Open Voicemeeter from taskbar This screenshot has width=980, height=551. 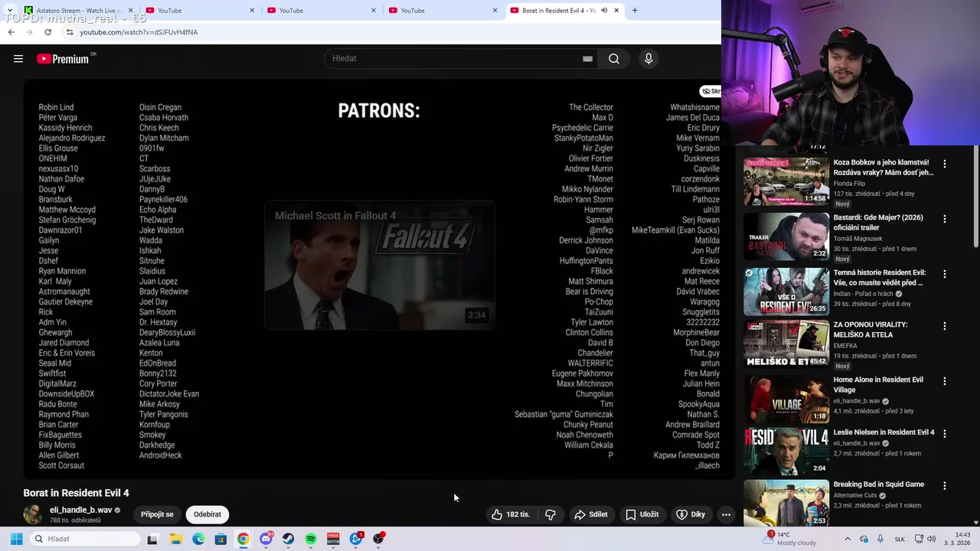pos(333,539)
